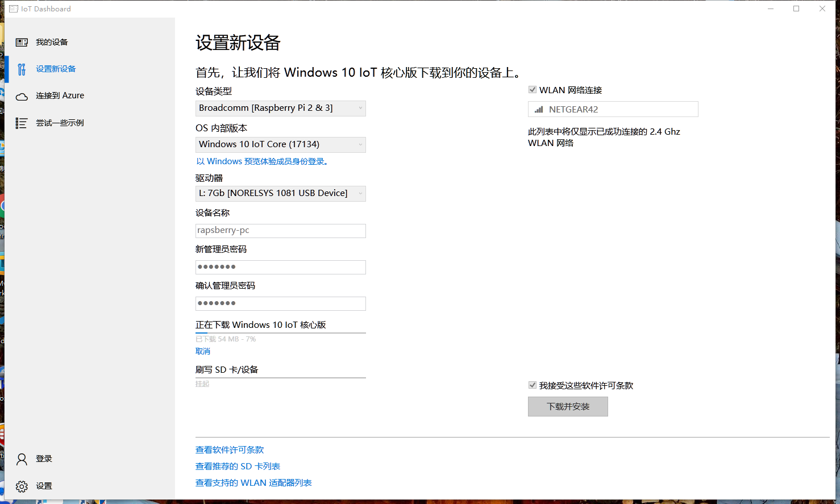The height and width of the screenshot is (504, 840).
Task: Cancel the download via 取消
Action: click(203, 351)
